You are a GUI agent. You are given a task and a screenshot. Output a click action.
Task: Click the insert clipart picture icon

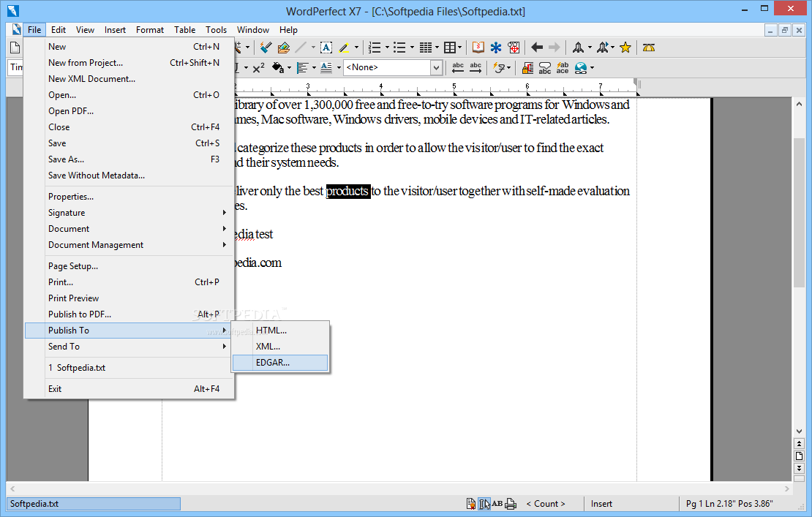283,48
